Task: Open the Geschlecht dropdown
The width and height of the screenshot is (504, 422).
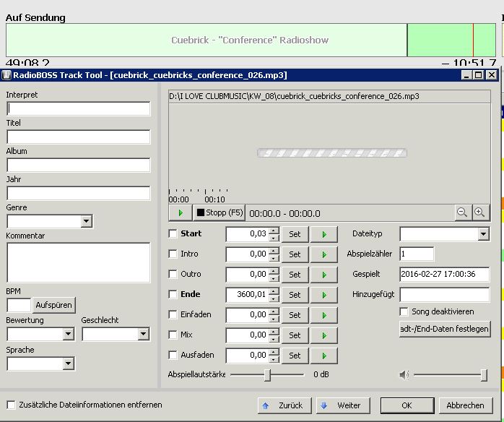Action: click(144, 334)
